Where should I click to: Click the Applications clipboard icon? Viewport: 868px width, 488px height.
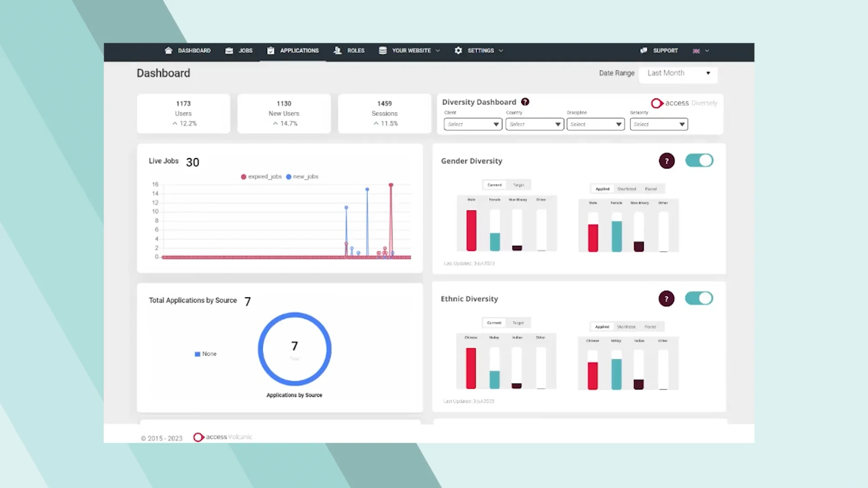click(x=270, y=51)
